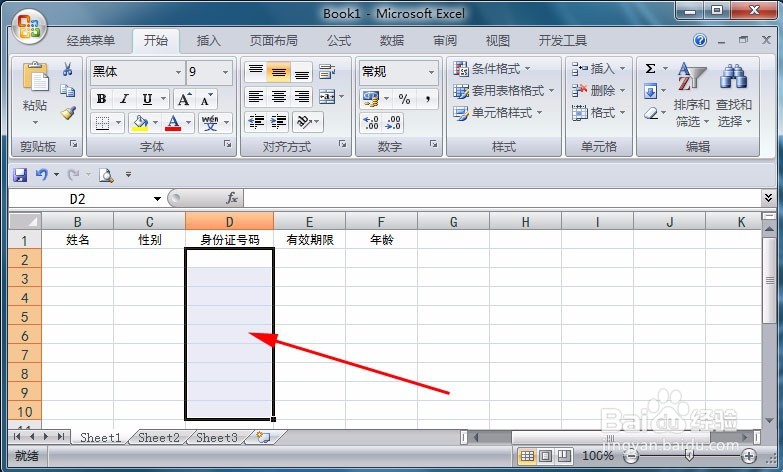
Task: Click the AutoSum sigma icon
Action: [650, 68]
